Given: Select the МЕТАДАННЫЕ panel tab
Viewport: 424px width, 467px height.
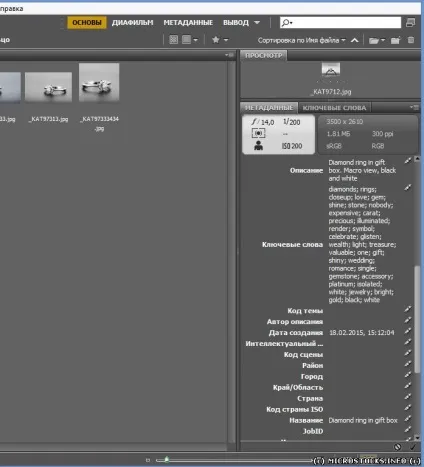Looking at the screenshot, I should click(269, 108).
